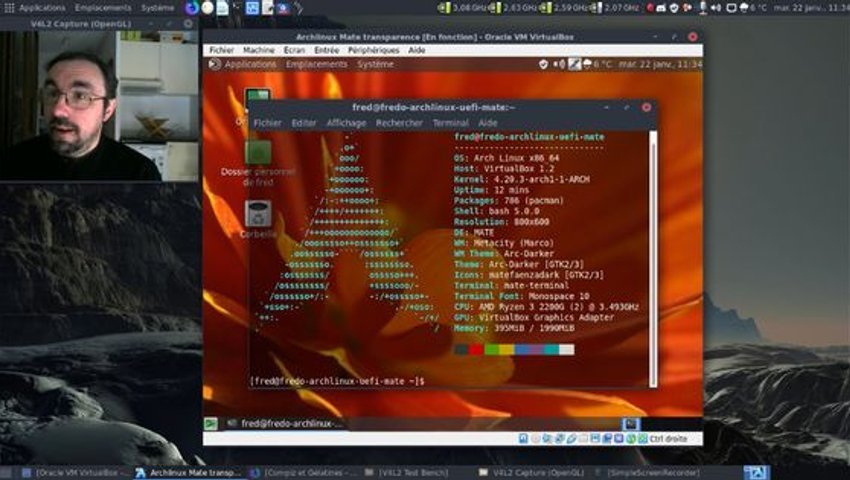Click the host display/network tray icon

click(731, 8)
